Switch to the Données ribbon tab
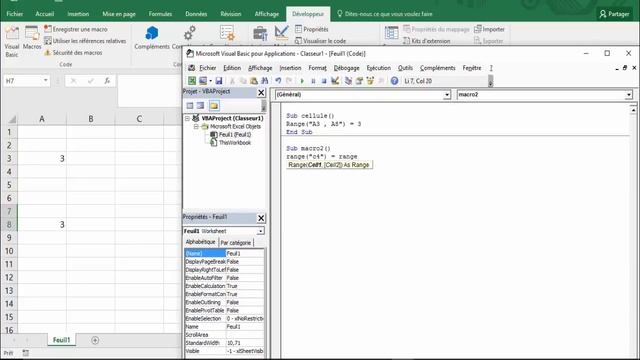This screenshot has width=640, height=360. pyautogui.click(x=196, y=14)
